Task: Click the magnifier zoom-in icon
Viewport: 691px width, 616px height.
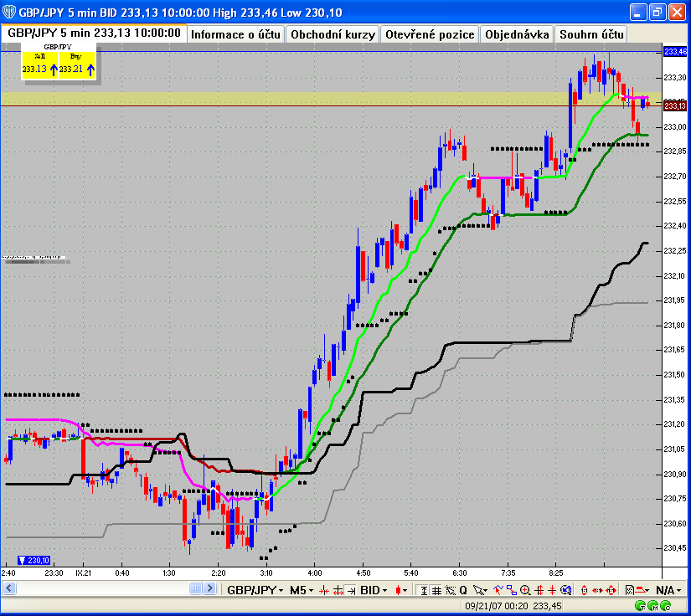Action: coord(525,590)
